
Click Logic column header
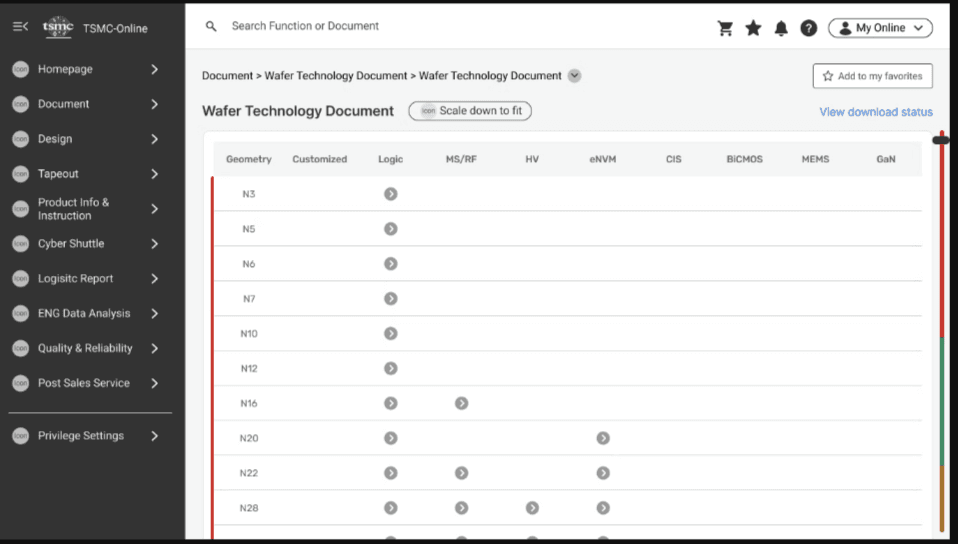coord(390,159)
